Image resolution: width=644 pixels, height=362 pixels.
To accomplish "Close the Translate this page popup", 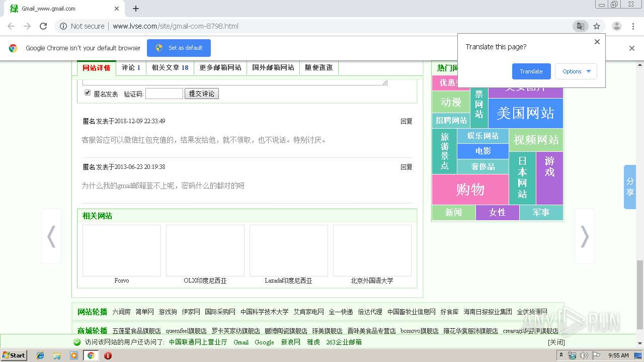I will tap(597, 42).
